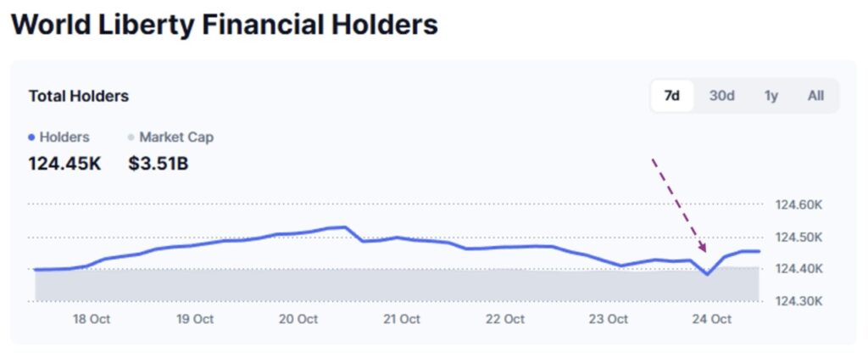The width and height of the screenshot is (868, 358).
Task: Click the 18 Oct date label
Action: coord(92,319)
